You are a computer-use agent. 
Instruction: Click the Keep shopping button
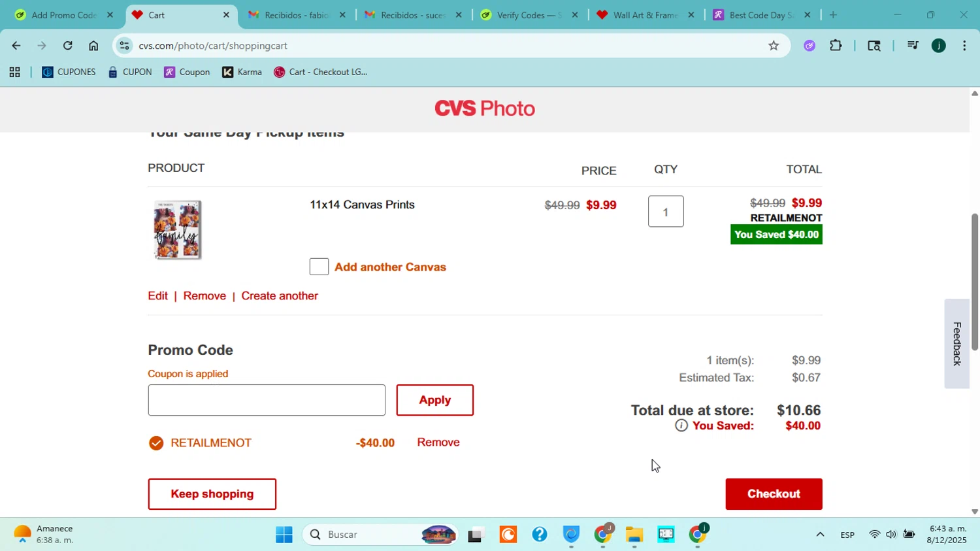[x=212, y=494]
